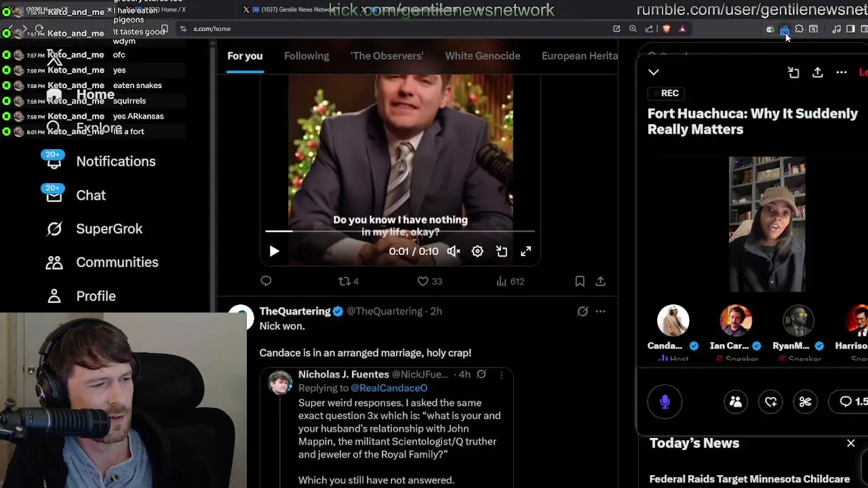The image size is (868, 488).
Task: Open the European Heritage tab
Action: (580, 56)
